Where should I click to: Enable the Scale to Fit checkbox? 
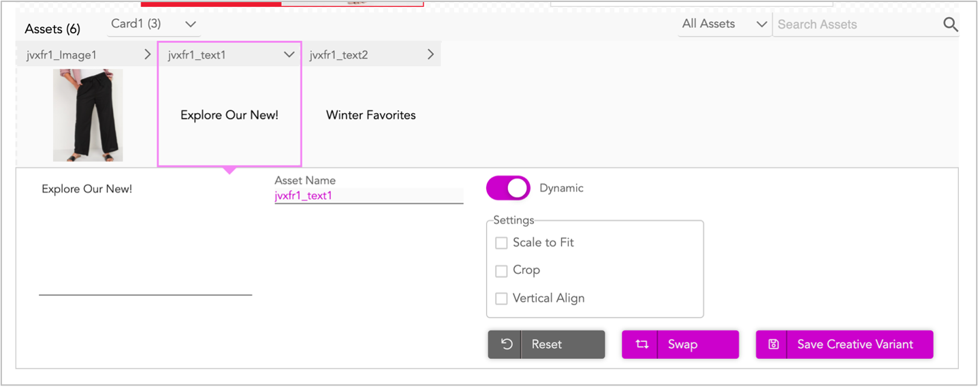pos(501,243)
